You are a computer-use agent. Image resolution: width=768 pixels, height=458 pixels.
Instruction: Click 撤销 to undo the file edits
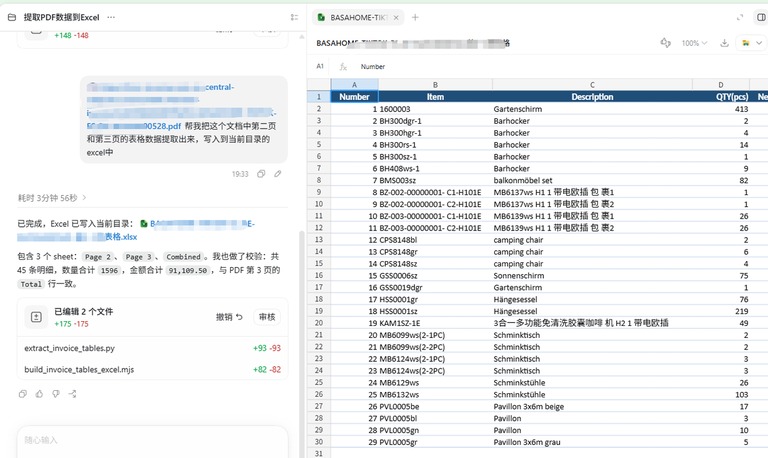pyautogui.click(x=229, y=317)
